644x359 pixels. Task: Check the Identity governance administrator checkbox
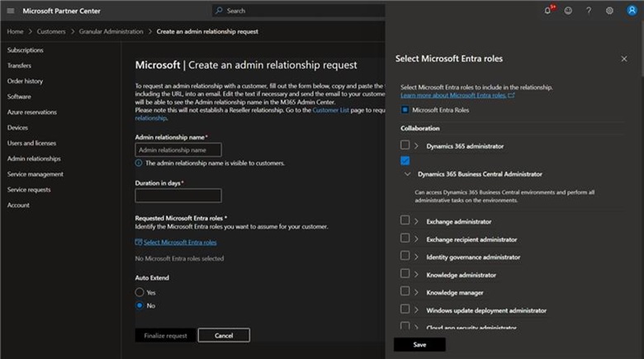click(x=405, y=256)
